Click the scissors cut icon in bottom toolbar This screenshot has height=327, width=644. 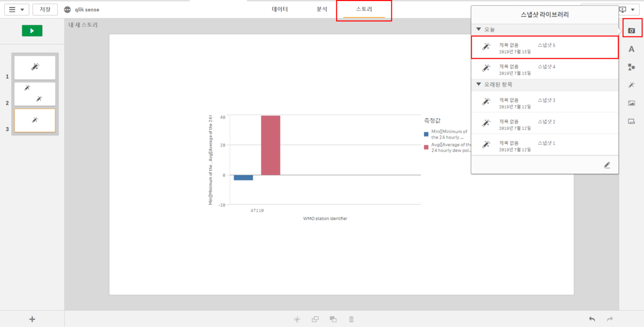point(296,319)
